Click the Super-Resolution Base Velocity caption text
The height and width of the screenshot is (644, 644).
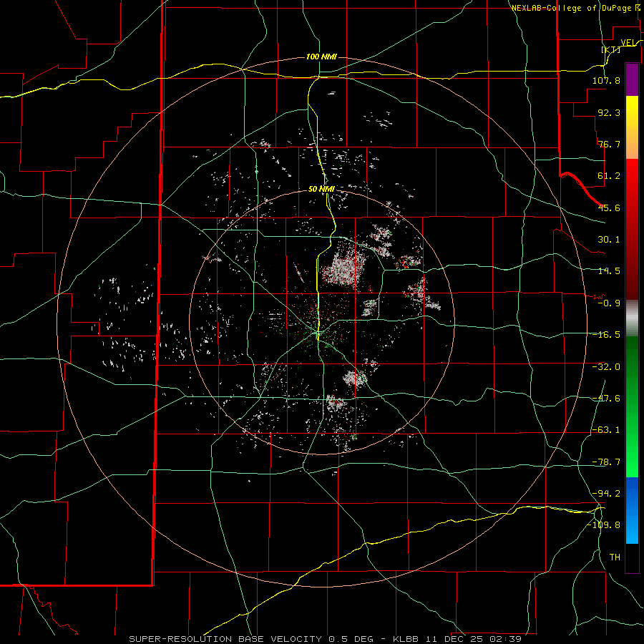[326, 639]
